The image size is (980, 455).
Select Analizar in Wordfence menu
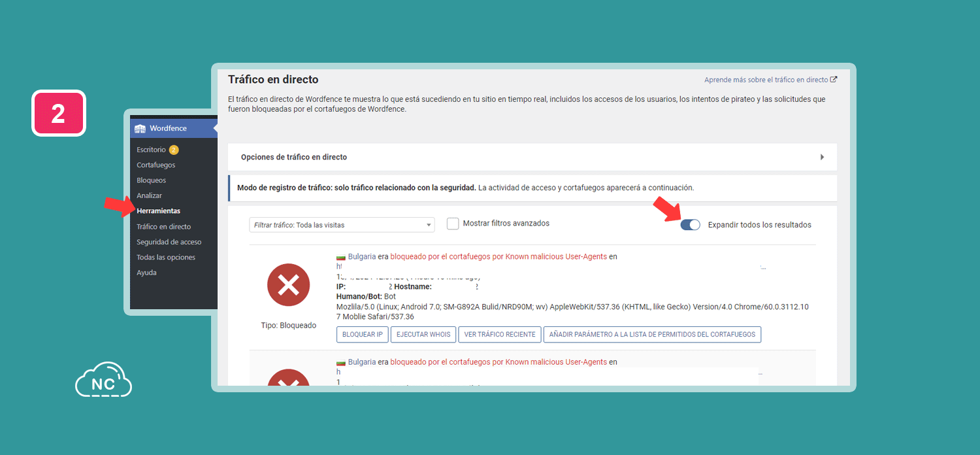149,195
